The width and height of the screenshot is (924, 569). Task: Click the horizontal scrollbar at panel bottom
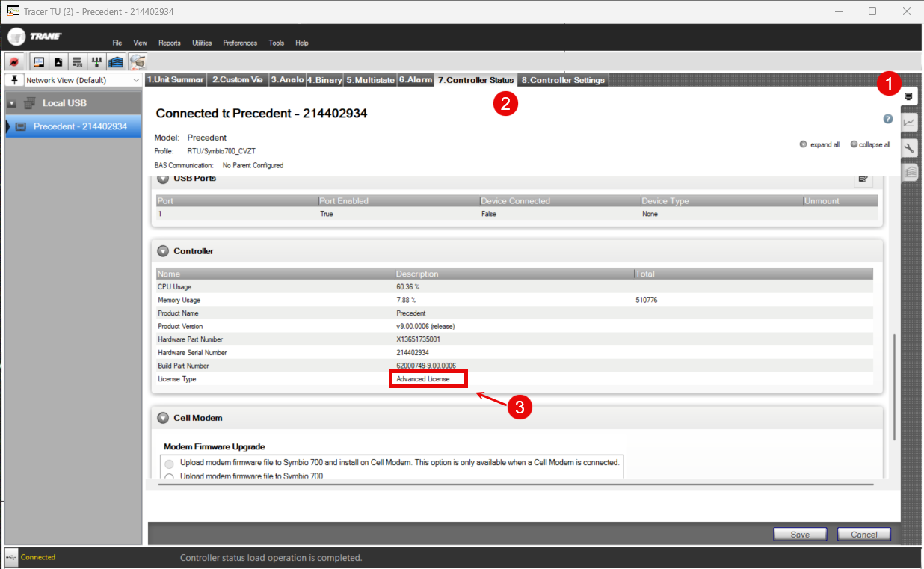coord(516,485)
